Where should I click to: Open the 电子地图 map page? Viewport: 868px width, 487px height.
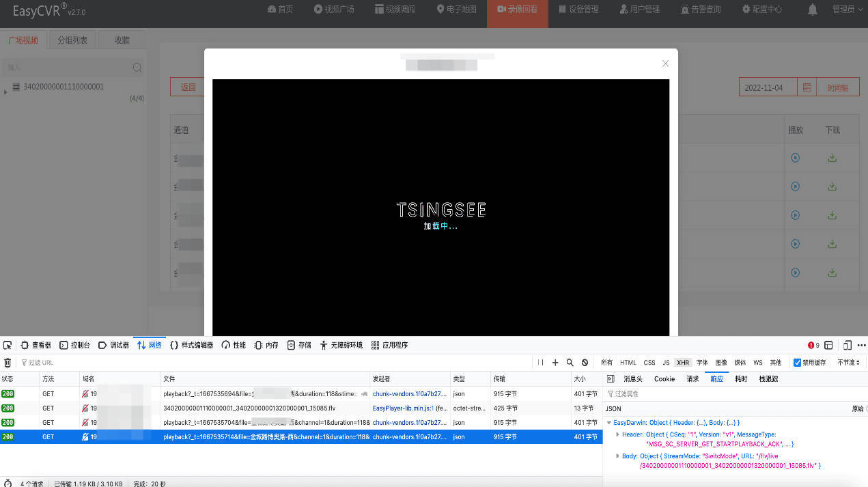(456, 10)
